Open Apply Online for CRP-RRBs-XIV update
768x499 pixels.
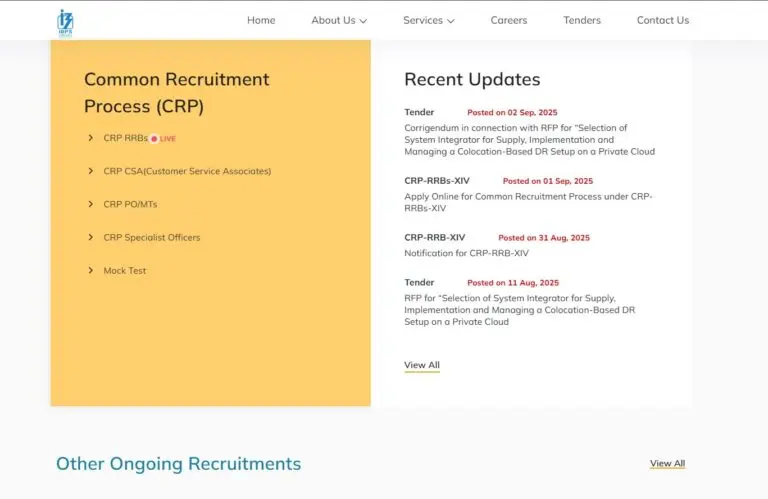click(528, 202)
